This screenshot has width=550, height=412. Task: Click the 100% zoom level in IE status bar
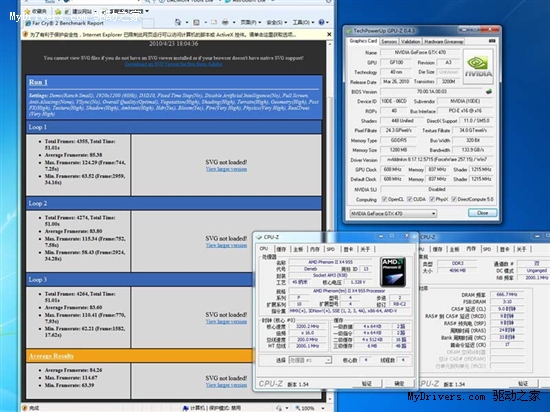[308, 408]
